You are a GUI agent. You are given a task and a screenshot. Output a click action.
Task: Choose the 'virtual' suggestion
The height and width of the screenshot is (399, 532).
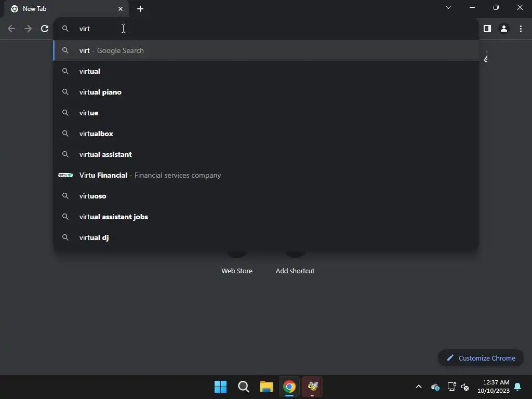click(266, 71)
